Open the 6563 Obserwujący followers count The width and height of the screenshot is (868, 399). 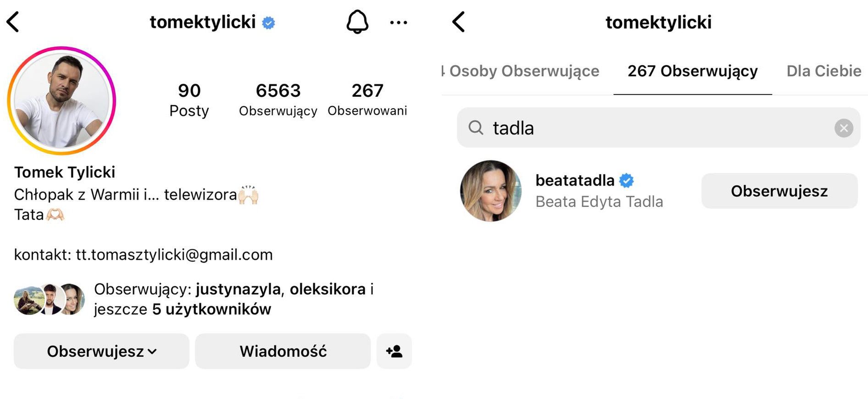pyautogui.click(x=278, y=100)
